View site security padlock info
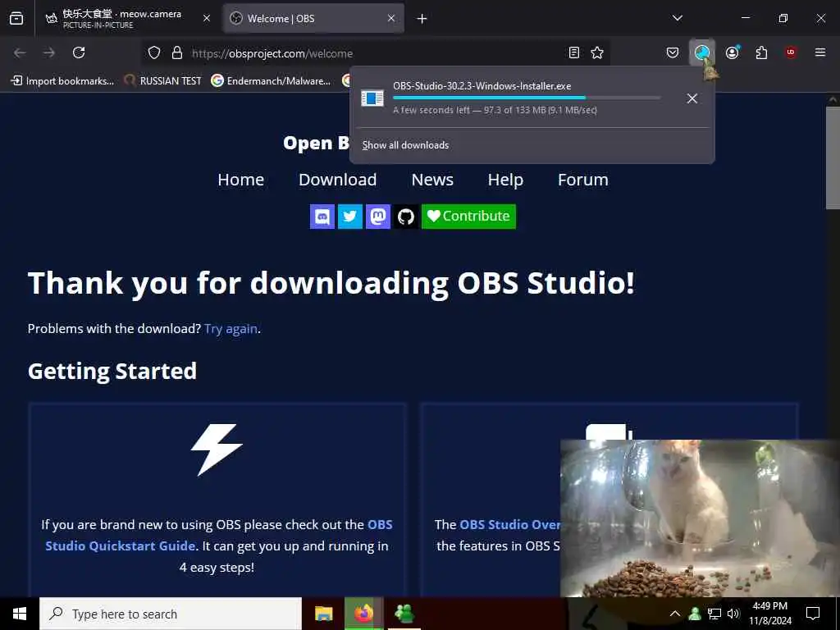The height and width of the screenshot is (630, 840). pos(177,52)
